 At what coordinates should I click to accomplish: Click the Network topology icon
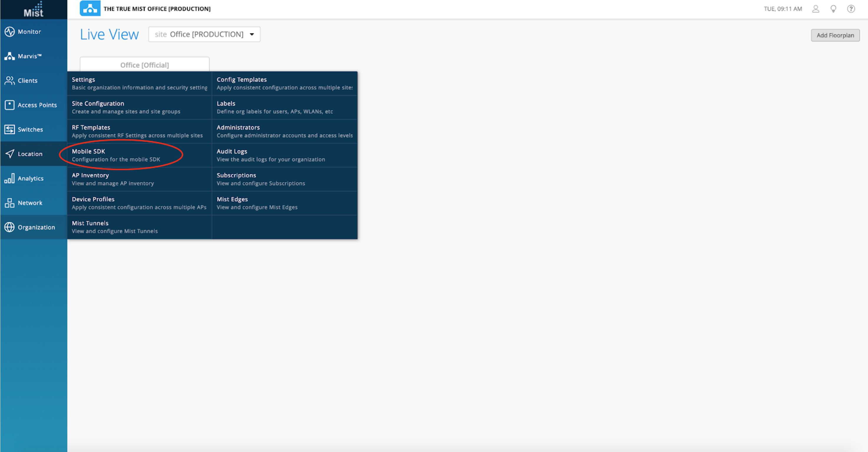point(9,203)
